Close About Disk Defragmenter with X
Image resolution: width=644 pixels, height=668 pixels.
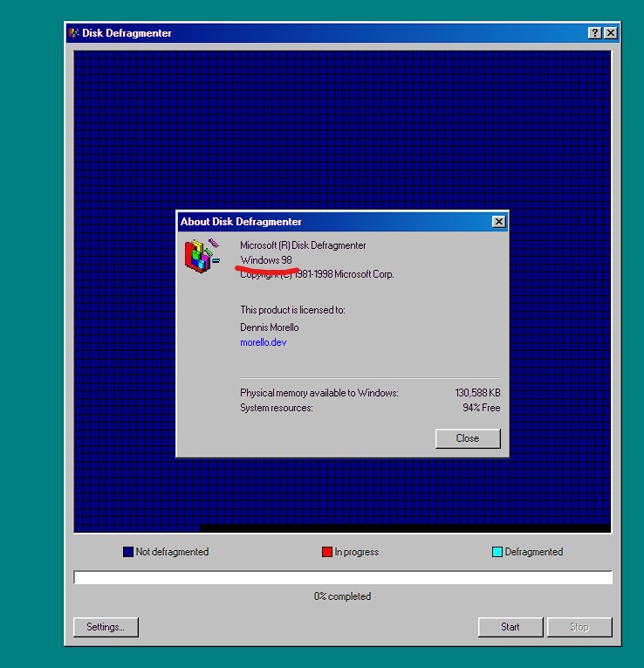coord(498,222)
